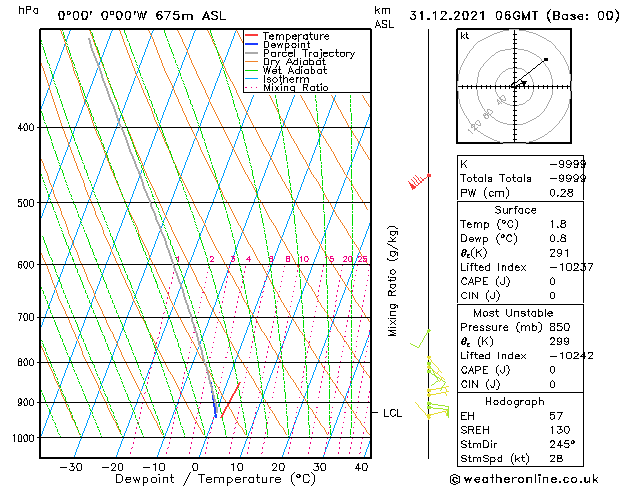Click the surface Dewp value 0.8
Screen dimensions: 629x486
[558, 239]
